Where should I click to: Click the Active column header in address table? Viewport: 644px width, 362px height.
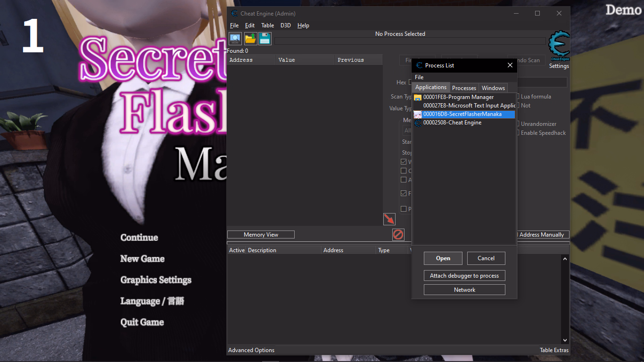[237, 250]
